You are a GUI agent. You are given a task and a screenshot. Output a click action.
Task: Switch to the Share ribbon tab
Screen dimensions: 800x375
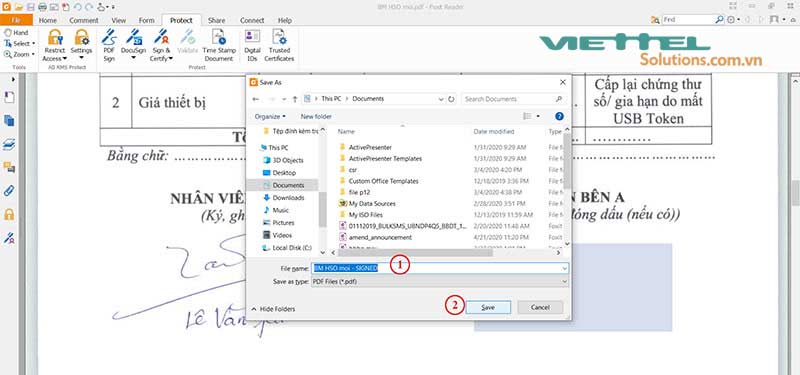(216, 20)
